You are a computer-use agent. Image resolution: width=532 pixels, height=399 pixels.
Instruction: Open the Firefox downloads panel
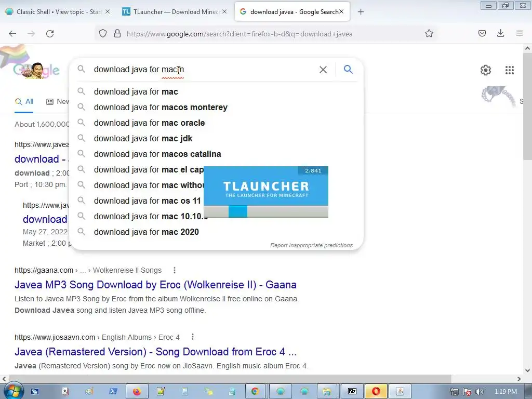pyautogui.click(x=500, y=33)
